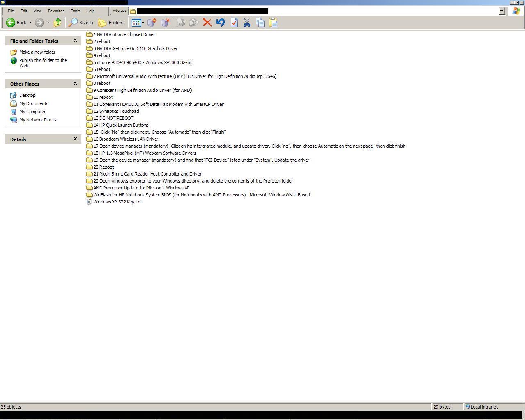Select folder '15 Click No then click next'
Screen dimensions: 525x420
click(x=156, y=132)
